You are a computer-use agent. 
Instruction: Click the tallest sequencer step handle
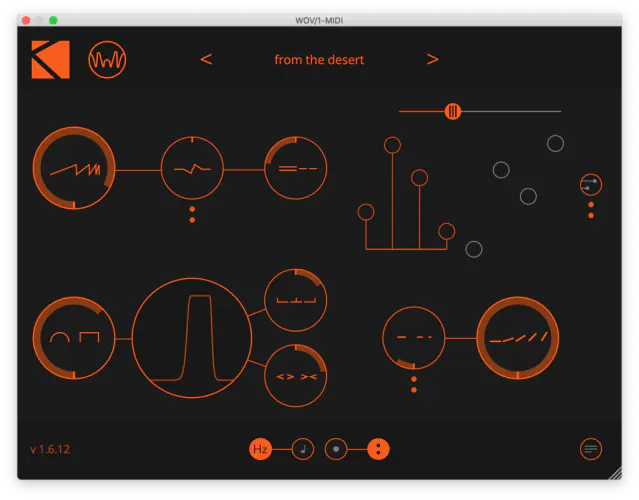pyautogui.click(x=392, y=145)
